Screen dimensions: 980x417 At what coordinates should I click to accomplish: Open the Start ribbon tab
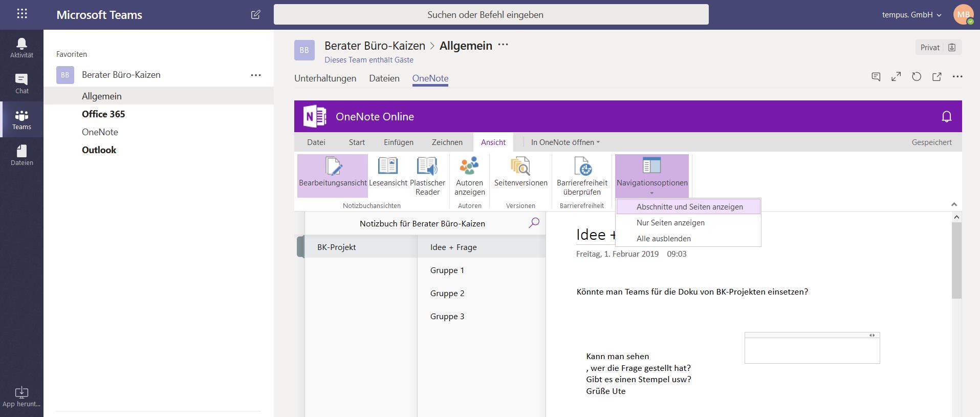[357, 142]
